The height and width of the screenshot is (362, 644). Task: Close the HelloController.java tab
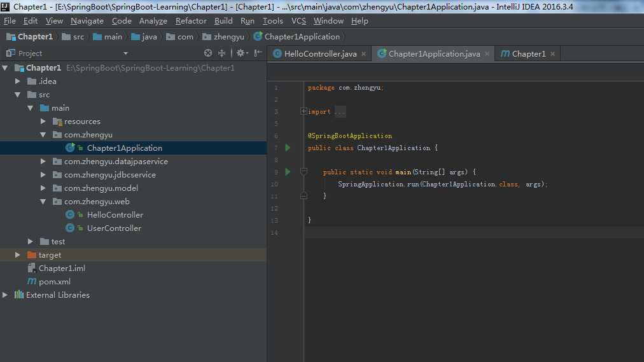point(363,54)
